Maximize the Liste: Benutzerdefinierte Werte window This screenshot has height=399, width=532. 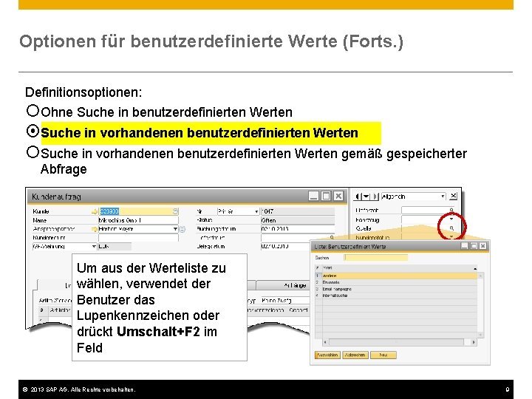[474, 246]
